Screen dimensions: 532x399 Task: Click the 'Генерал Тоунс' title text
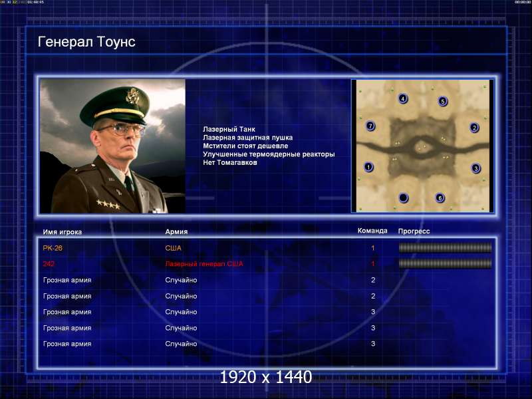point(86,42)
